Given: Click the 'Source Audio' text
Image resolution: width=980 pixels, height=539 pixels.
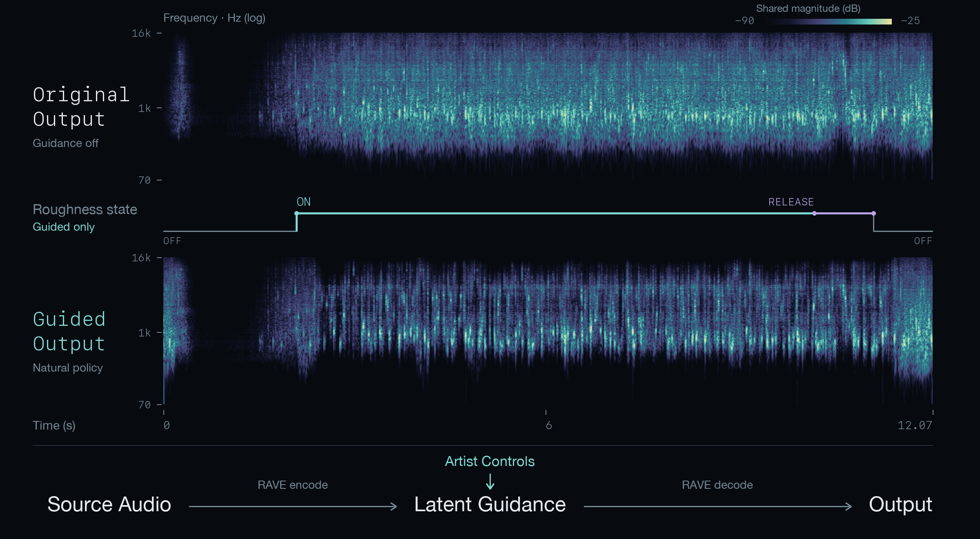Looking at the screenshot, I should click(x=109, y=504).
